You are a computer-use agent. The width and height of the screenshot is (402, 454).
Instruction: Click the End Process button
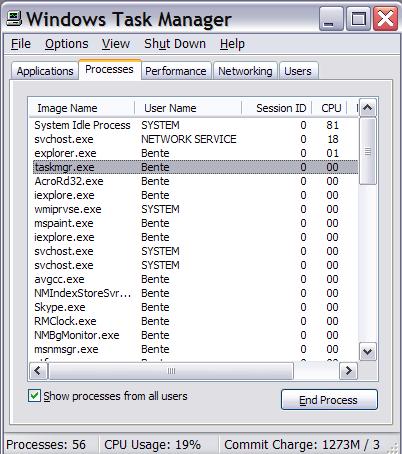tap(329, 400)
